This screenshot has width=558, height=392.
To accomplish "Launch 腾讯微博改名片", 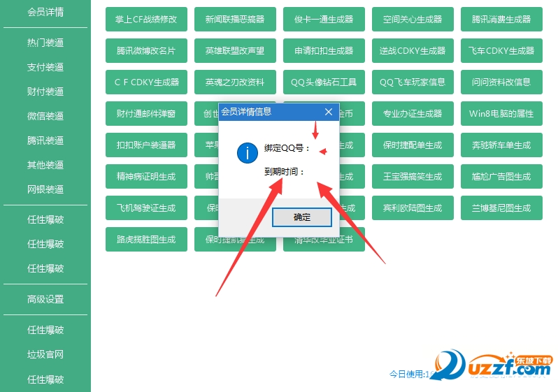I will click(146, 50).
